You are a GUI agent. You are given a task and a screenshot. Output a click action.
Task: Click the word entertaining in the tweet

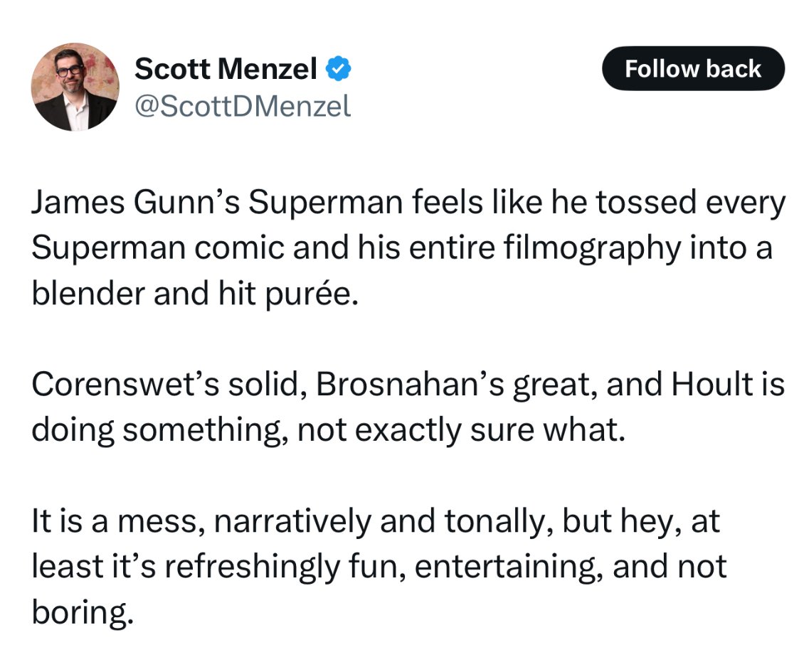click(508, 567)
